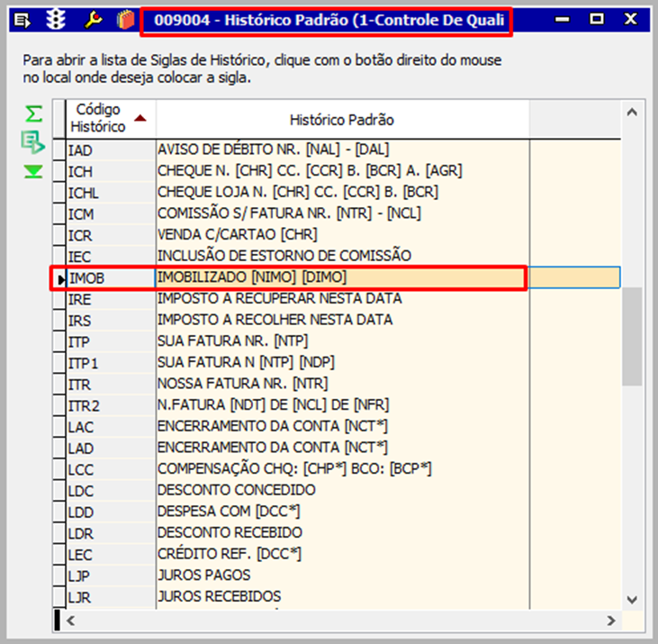The height and width of the screenshot is (644, 658).
Task: Select the LDR code cell
Action: [111, 532]
